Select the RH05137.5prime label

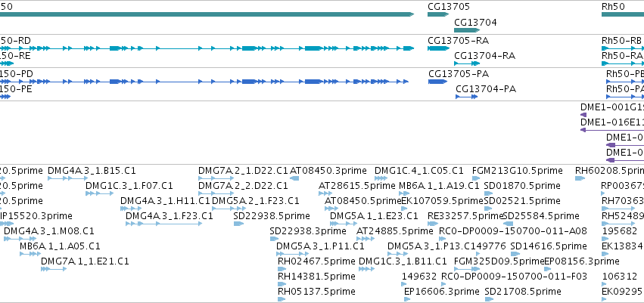[x=316, y=292]
